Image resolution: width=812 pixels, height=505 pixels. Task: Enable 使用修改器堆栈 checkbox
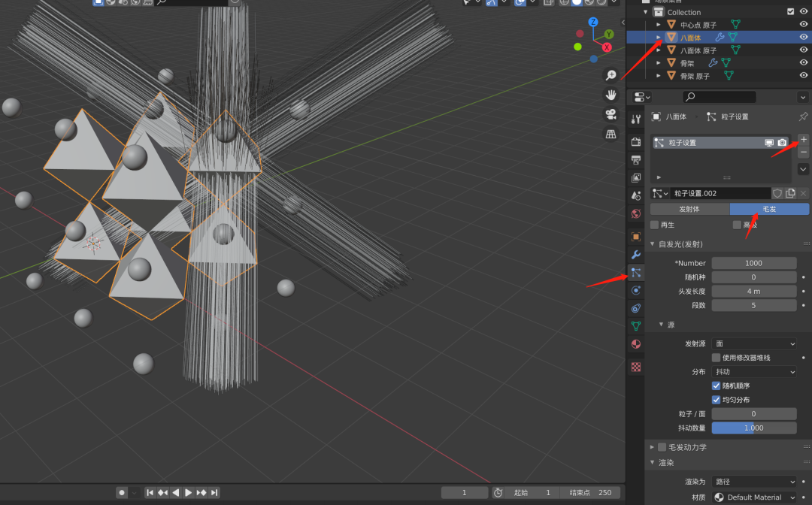point(717,358)
